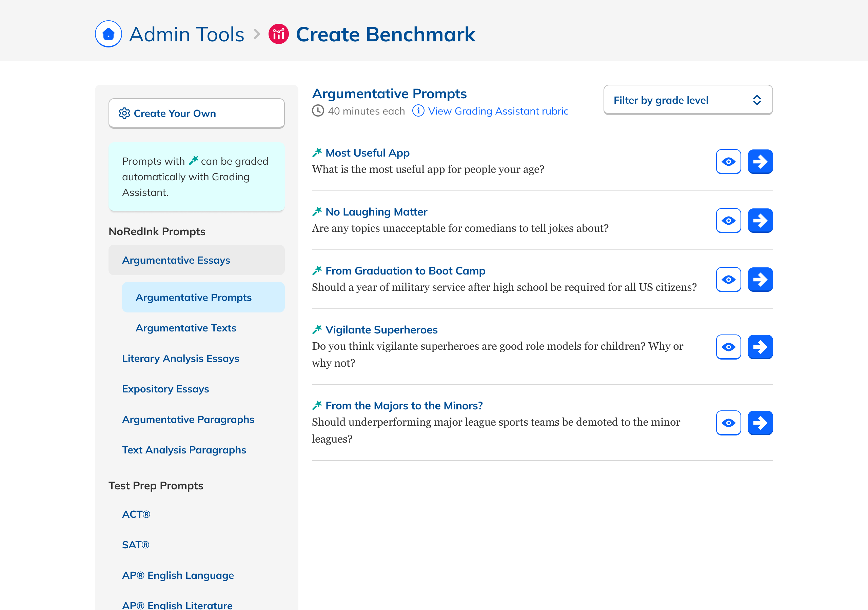The height and width of the screenshot is (610, 868).
Task: Go to Admin Tools breadcrumb
Action: pos(186,34)
